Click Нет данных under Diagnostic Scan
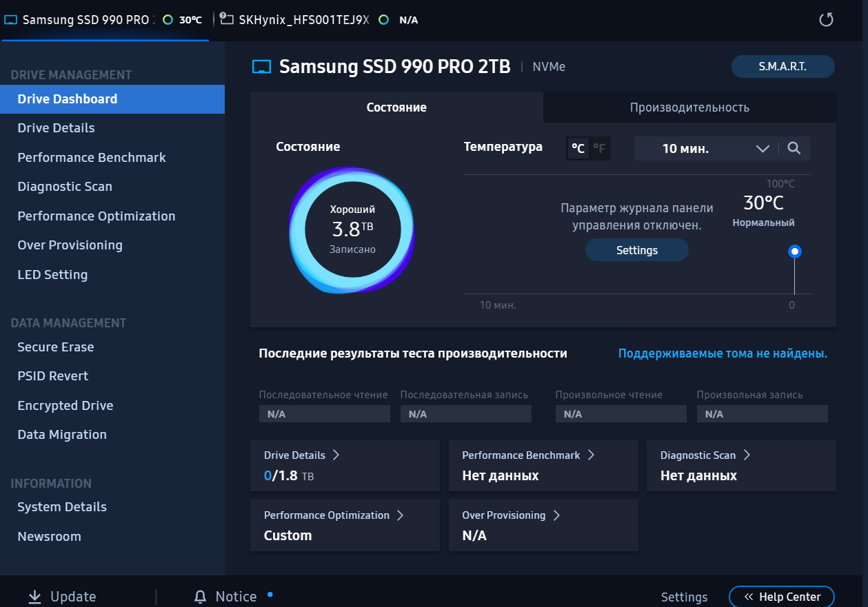The height and width of the screenshot is (607, 868). point(698,476)
